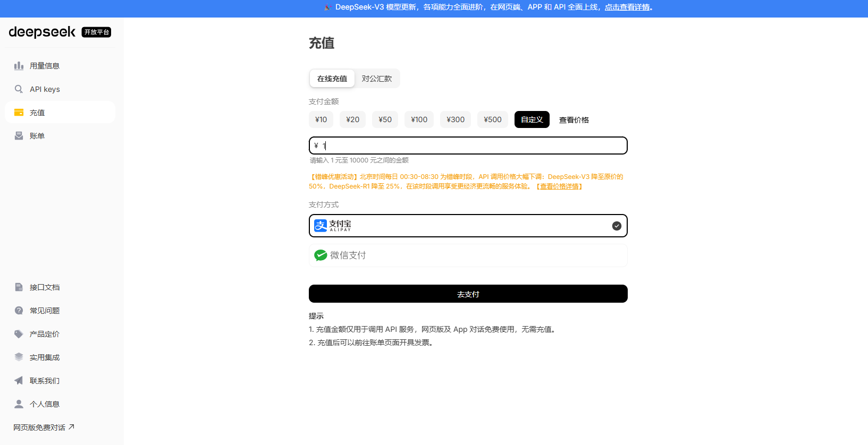Open 接口文档 in the sidebar

click(x=60, y=287)
